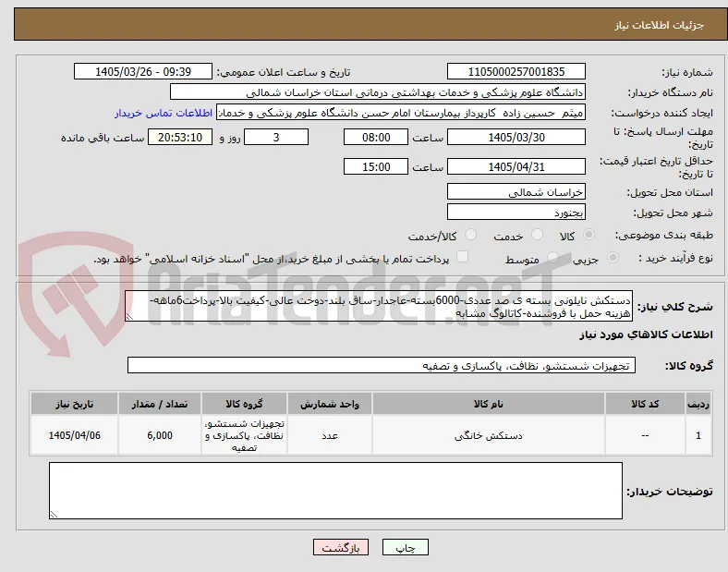Click the announcement date field 1405/03/26 - 09:39
This screenshot has width=728, height=572.
click(143, 71)
